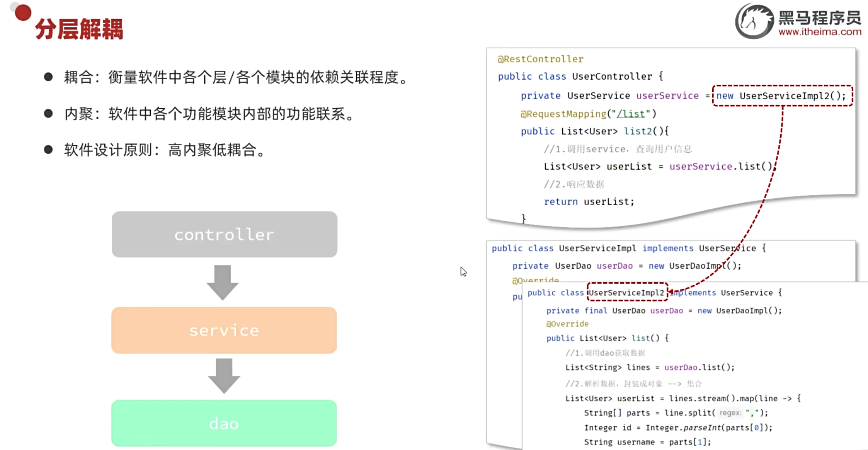The width and height of the screenshot is (868, 450).
Task: Select the gray controller box
Action: click(x=225, y=234)
